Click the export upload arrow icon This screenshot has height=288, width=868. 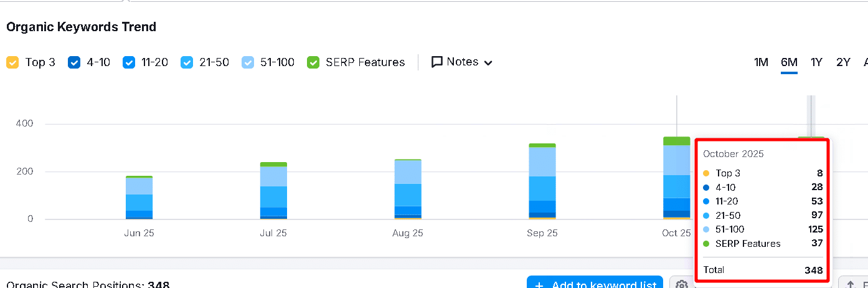pyautogui.click(x=851, y=284)
